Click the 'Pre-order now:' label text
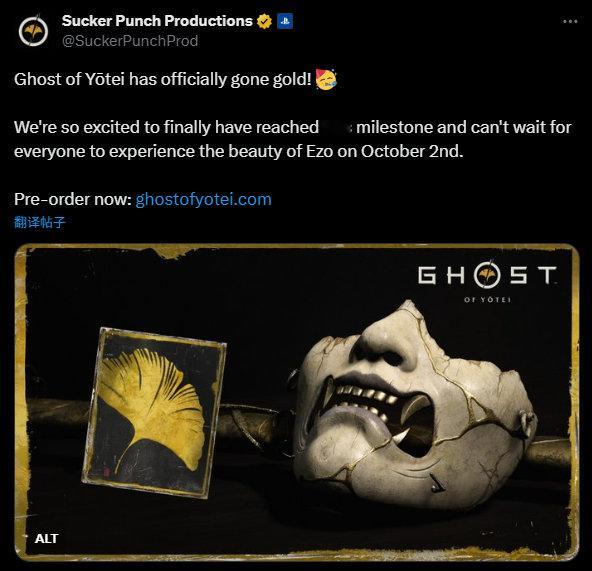The image size is (592, 571). (x=72, y=199)
